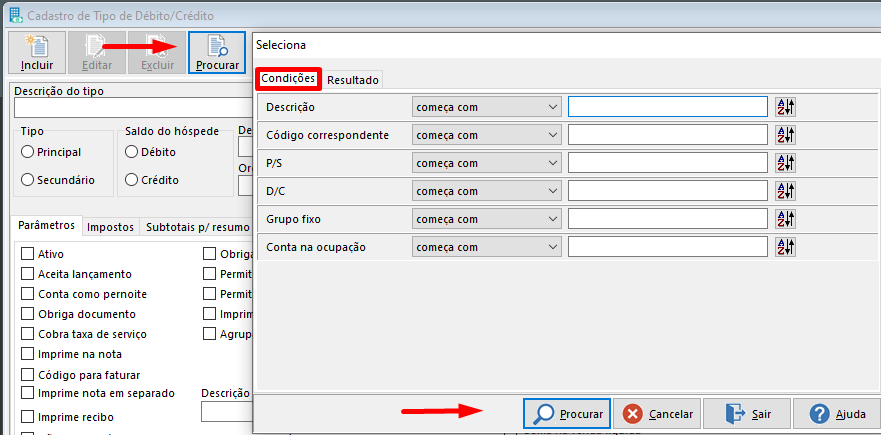Expand the P/S condition dropdown
Image resolution: width=881 pixels, height=435 pixels.
487,163
